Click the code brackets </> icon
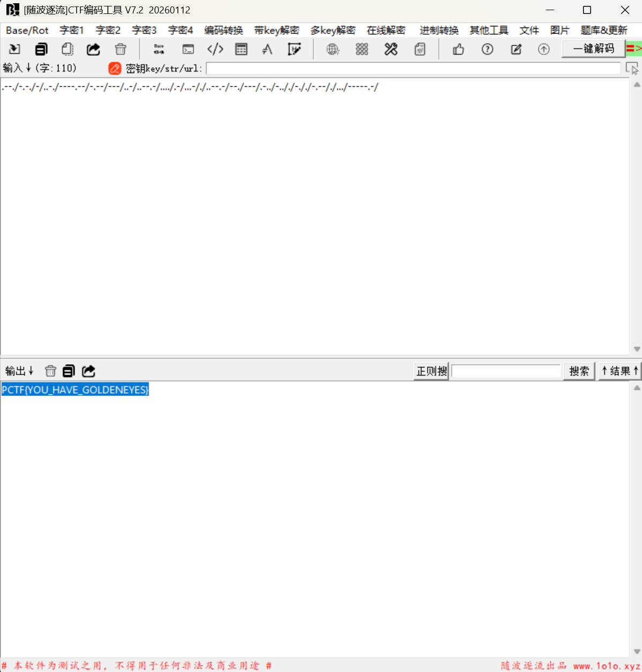Image resolution: width=642 pixels, height=672 pixels. coord(215,49)
